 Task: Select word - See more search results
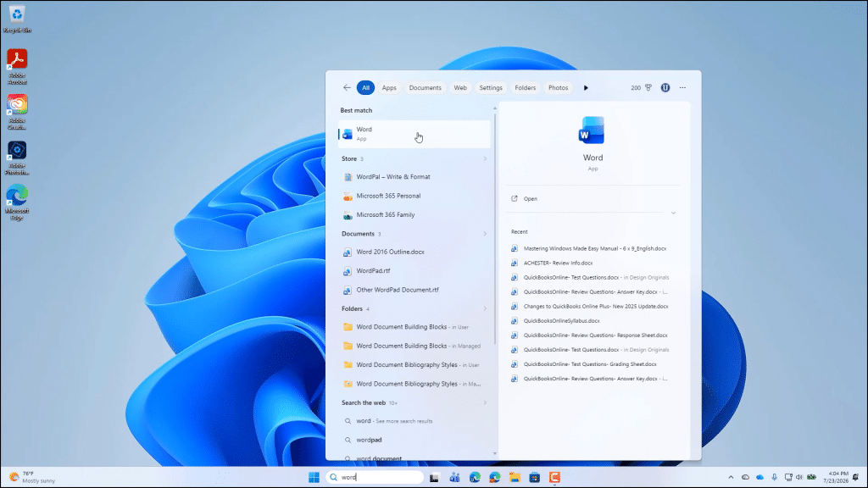pyautogui.click(x=414, y=421)
